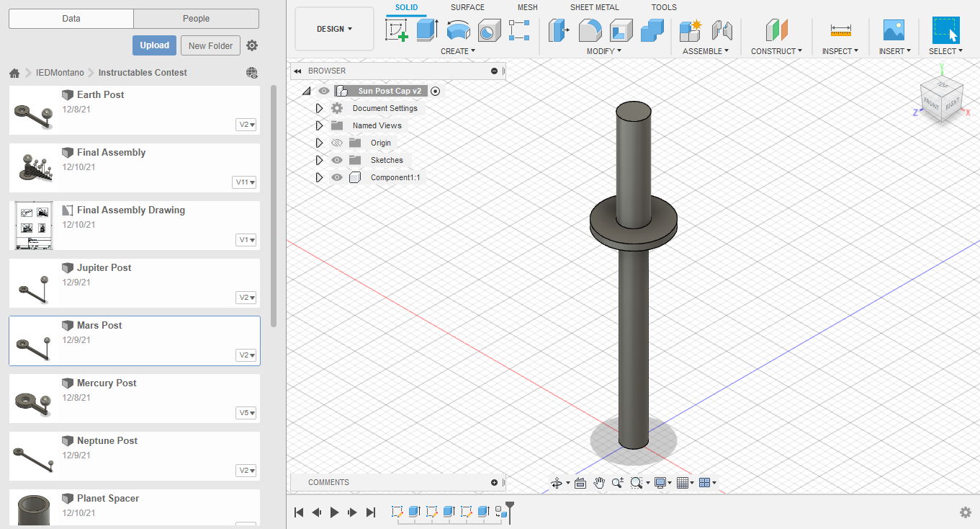The image size is (980, 529).
Task: Switch to the People tab
Action: [196, 19]
